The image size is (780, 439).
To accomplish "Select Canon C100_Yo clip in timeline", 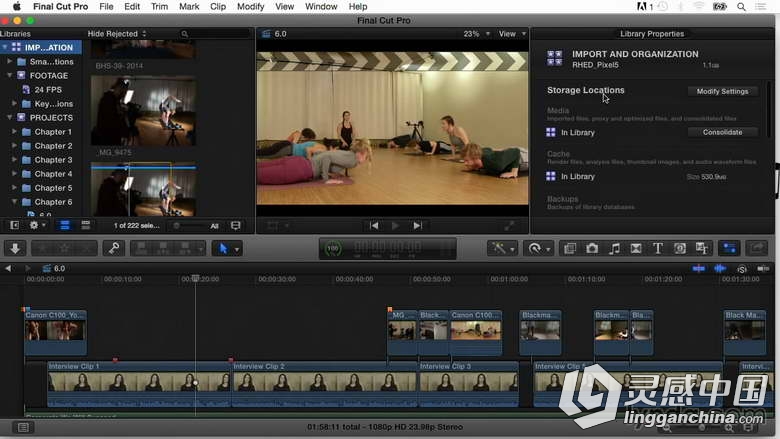I will click(55, 331).
